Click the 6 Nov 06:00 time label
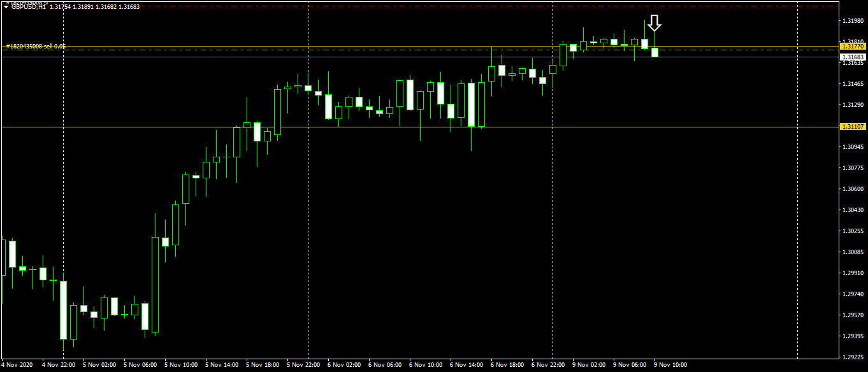This screenshot has width=868, height=372. [385, 365]
